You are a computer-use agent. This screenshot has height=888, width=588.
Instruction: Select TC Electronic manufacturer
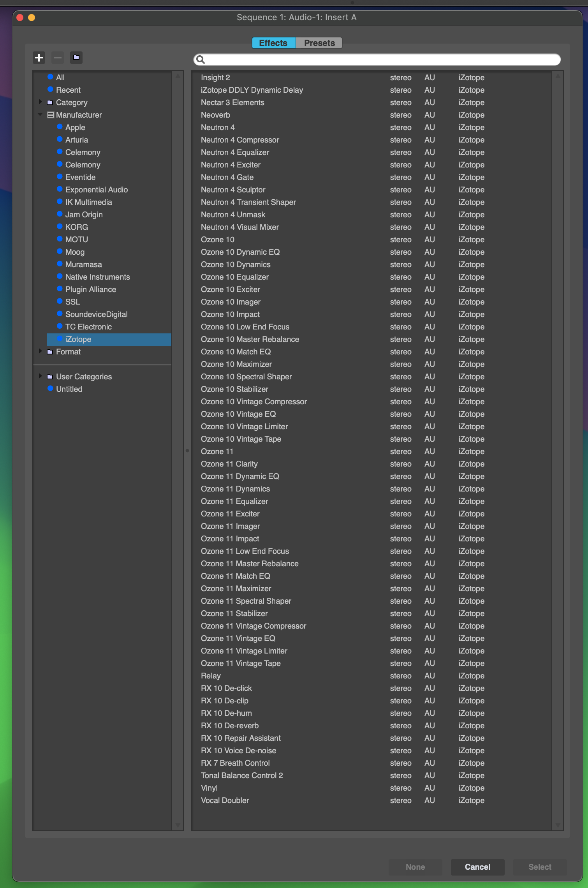(88, 327)
